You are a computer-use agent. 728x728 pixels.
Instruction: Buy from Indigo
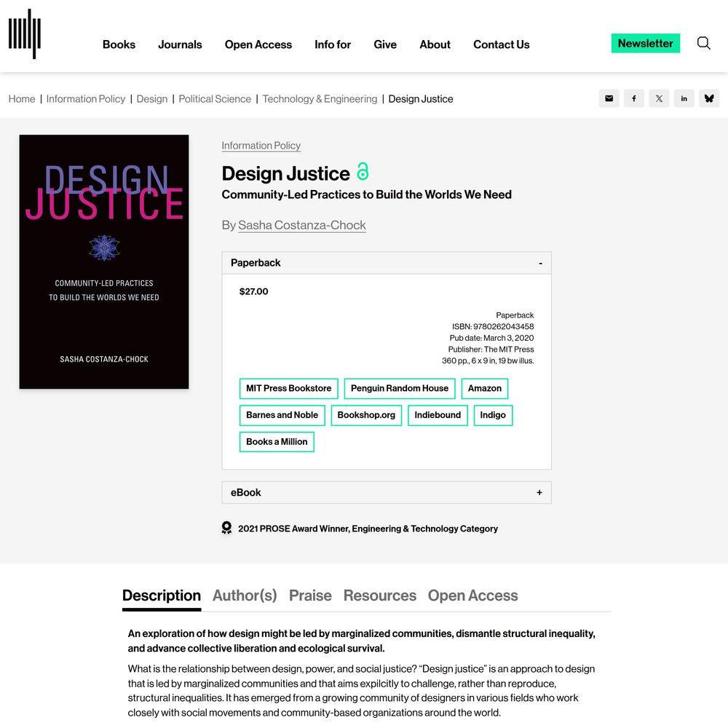pyautogui.click(x=493, y=415)
